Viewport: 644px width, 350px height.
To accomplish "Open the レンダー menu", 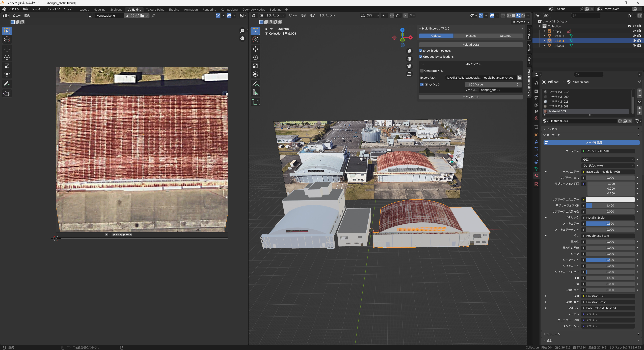I will click(38, 9).
